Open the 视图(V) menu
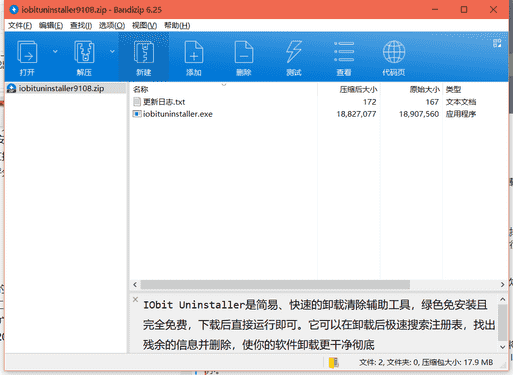The width and height of the screenshot is (513, 375). 144,26
